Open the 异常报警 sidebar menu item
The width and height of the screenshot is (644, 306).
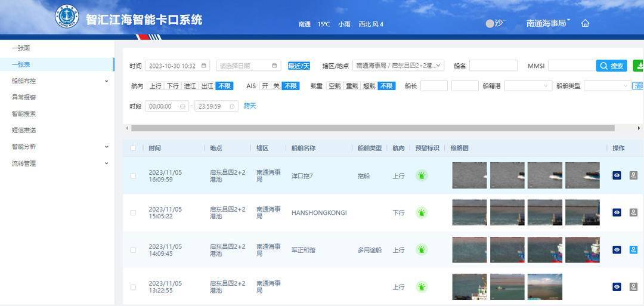pos(24,97)
